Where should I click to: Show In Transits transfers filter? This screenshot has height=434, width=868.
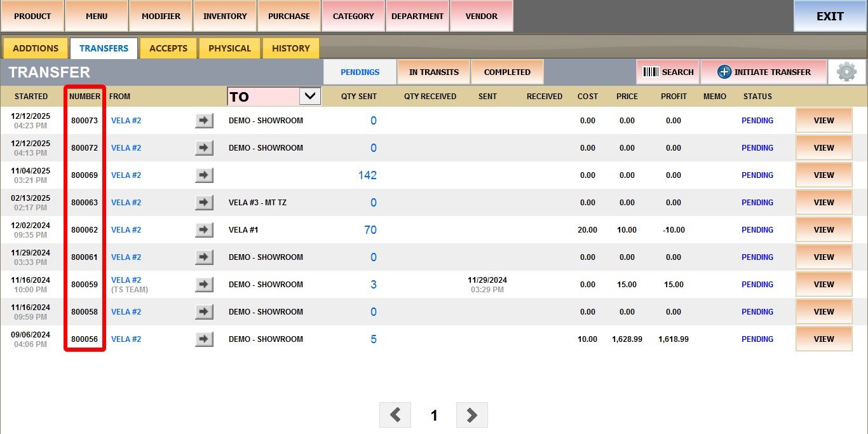click(433, 72)
